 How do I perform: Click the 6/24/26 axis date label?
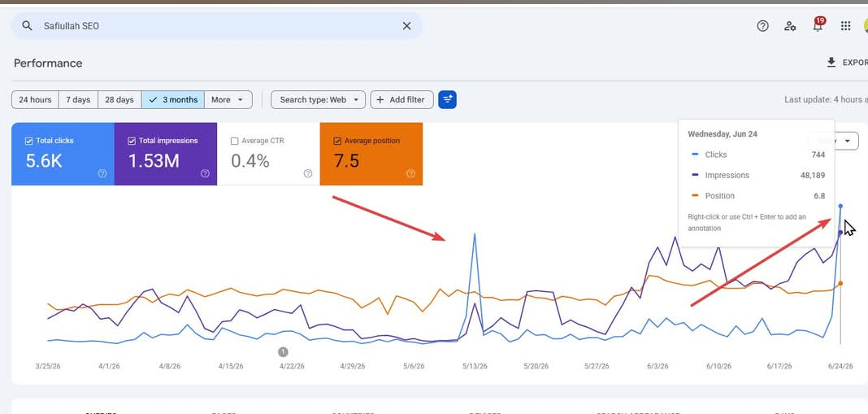click(x=840, y=366)
